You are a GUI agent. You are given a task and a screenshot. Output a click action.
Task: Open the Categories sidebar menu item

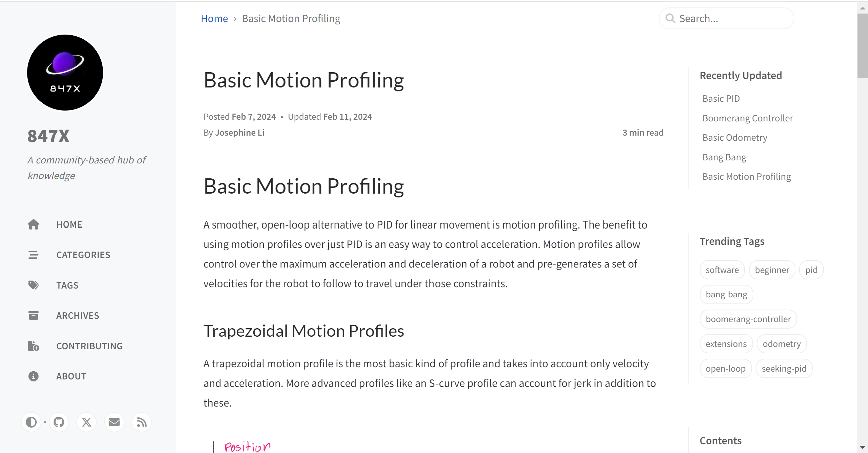point(83,255)
